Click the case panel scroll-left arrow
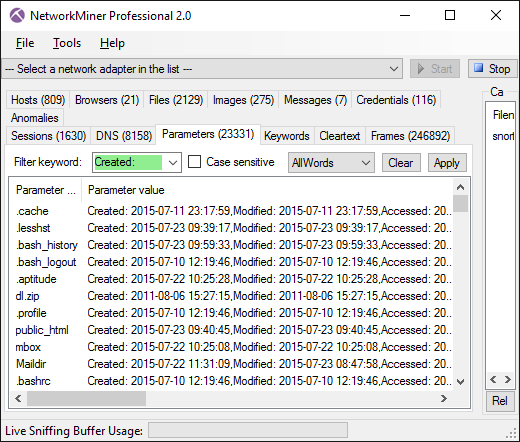The height and width of the screenshot is (442, 520). pos(493,380)
